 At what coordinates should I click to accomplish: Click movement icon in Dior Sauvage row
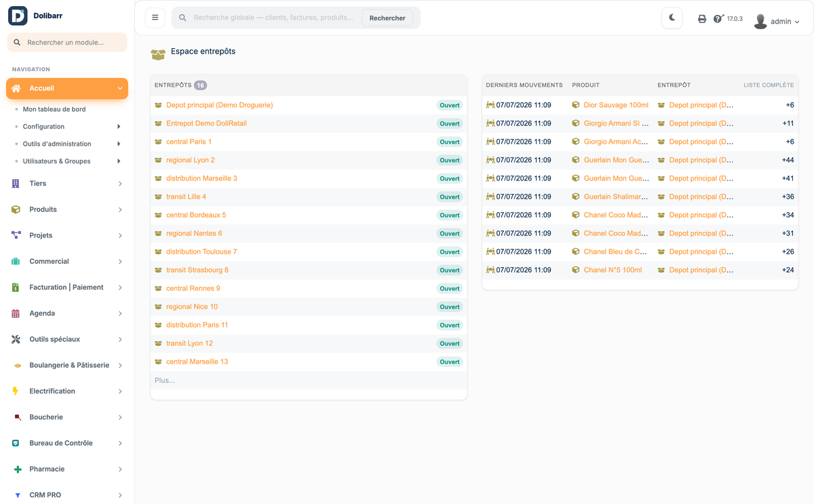pos(490,105)
